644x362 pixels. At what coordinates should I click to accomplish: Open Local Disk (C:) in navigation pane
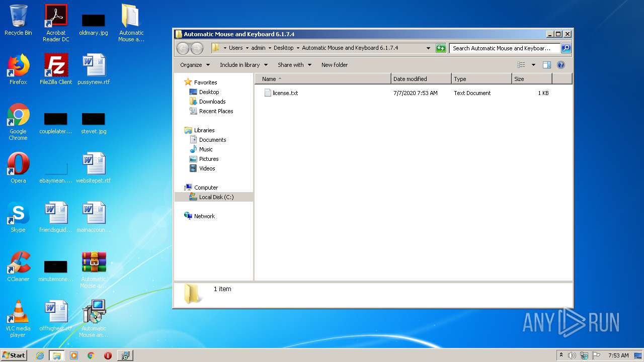(216, 197)
